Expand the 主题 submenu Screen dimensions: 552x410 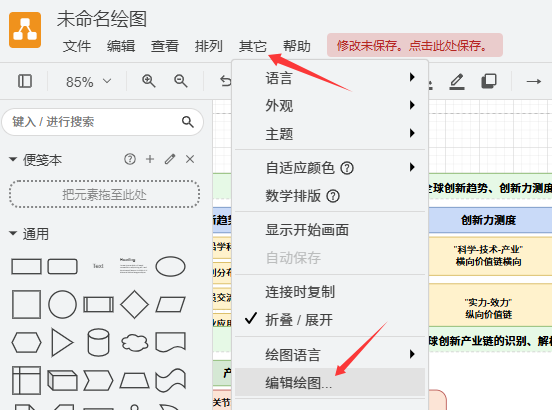(x=330, y=134)
